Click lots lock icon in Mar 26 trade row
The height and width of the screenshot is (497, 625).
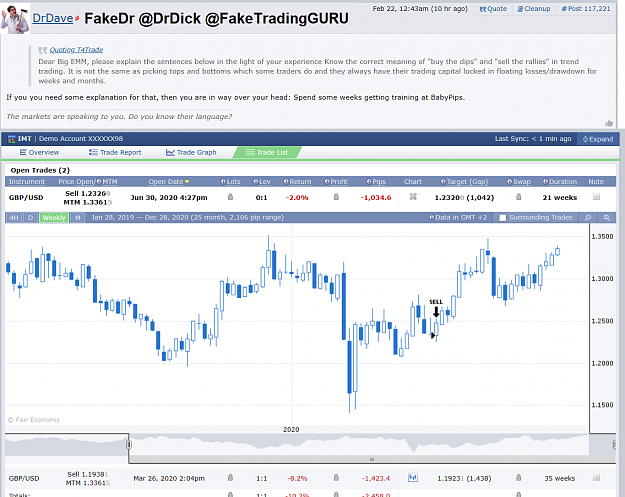click(230, 477)
